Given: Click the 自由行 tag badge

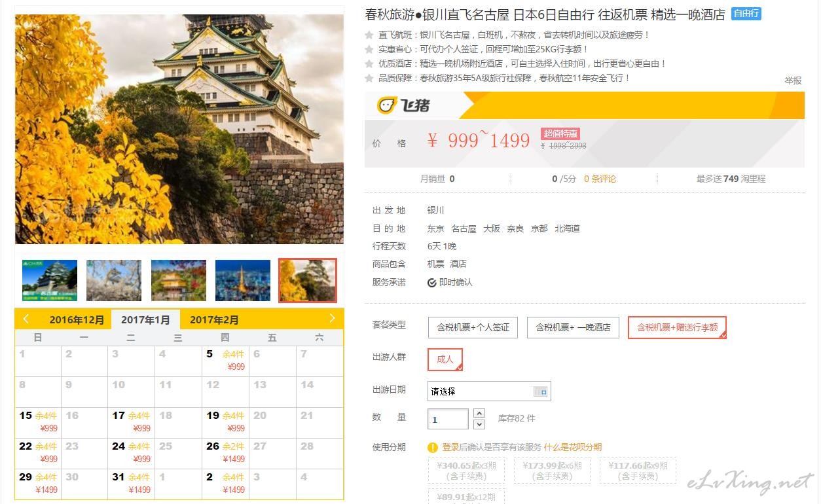Looking at the screenshot, I should click(746, 14).
